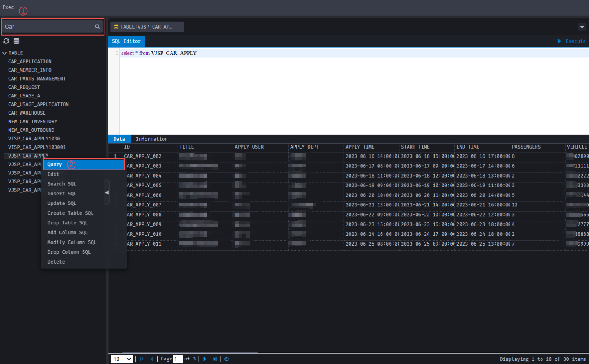Image resolution: width=589 pixels, height=364 pixels.
Task: Click the database icon above table tree
Action: (16, 41)
